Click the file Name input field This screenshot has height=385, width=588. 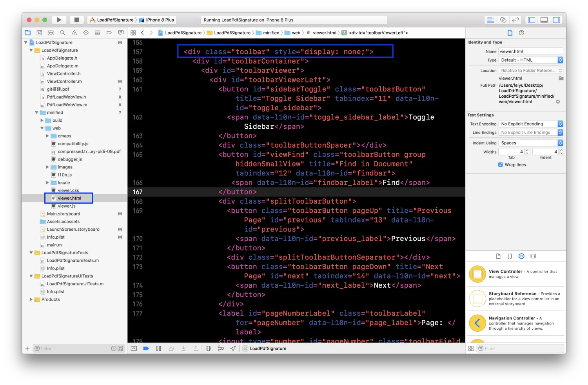pyautogui.click(x=530, y=51)
